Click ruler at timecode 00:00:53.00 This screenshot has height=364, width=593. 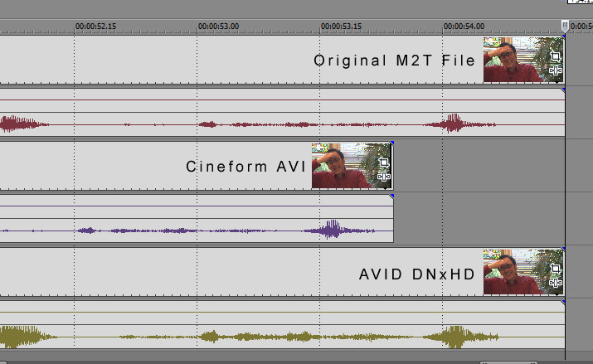pos(218,27)
